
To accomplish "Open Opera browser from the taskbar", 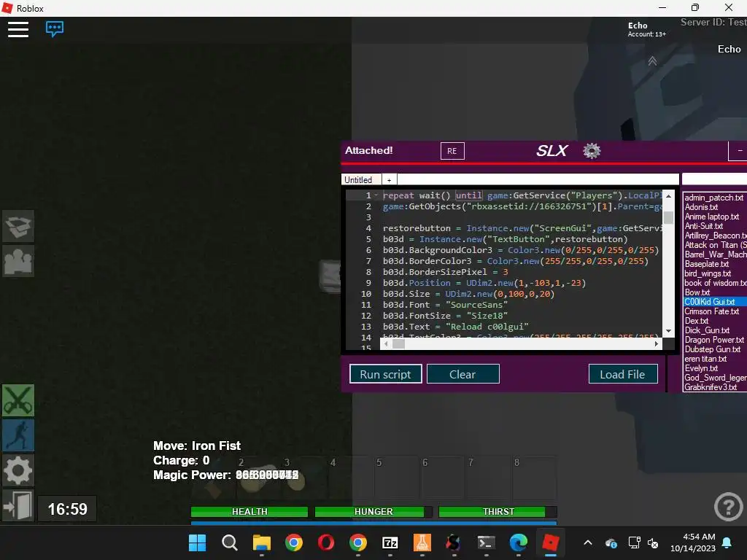I will coord(326,542).
